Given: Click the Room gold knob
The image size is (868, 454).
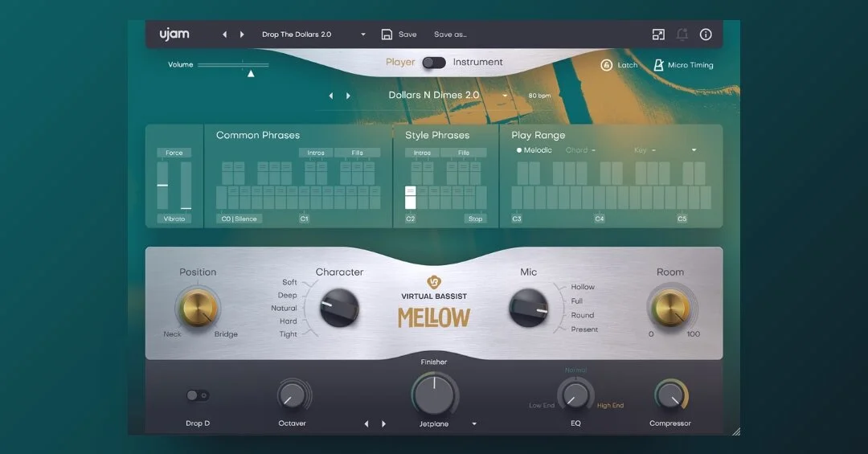Looking at the screenshot, I should click(670, 307).
